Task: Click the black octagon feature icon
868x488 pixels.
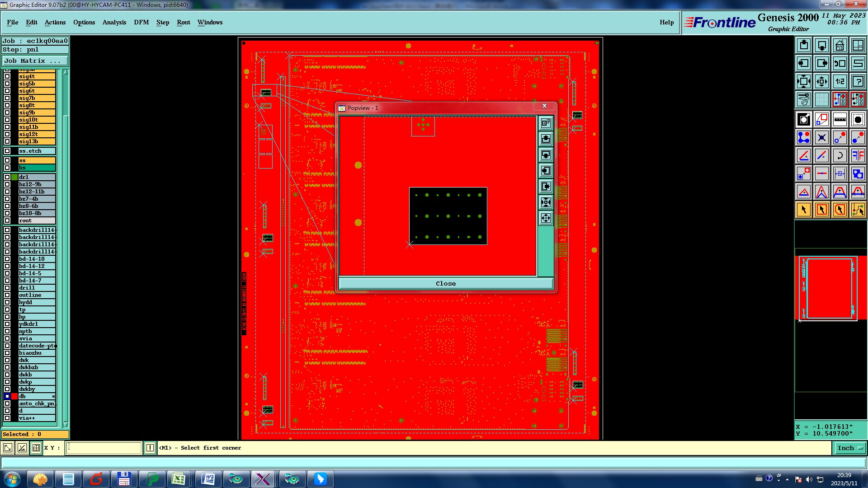Action: (858, 119)
